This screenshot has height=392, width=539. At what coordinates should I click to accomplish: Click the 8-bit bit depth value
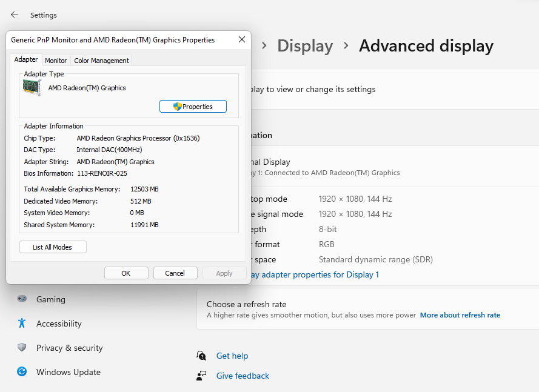click(327, 229)
